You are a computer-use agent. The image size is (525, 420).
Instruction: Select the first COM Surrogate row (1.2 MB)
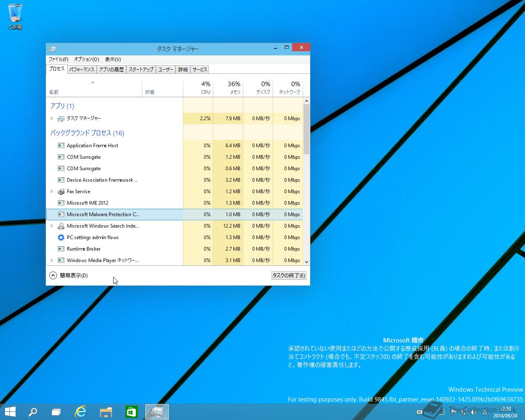175,157
